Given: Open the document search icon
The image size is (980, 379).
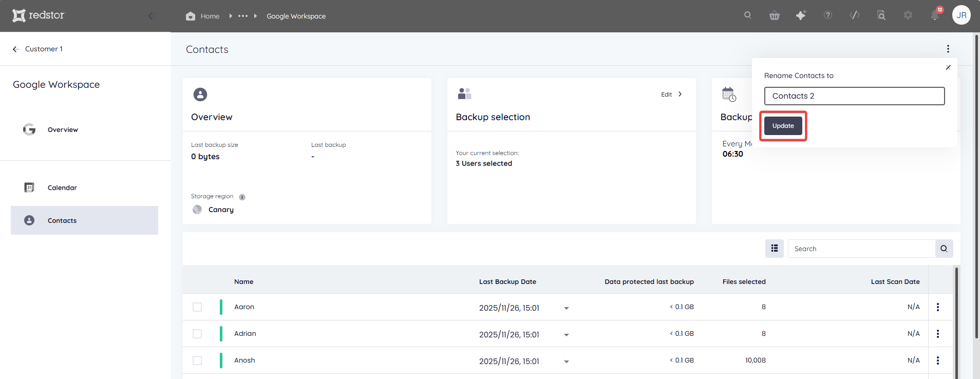Looking at the screenshot, I should tap(881, 15).
